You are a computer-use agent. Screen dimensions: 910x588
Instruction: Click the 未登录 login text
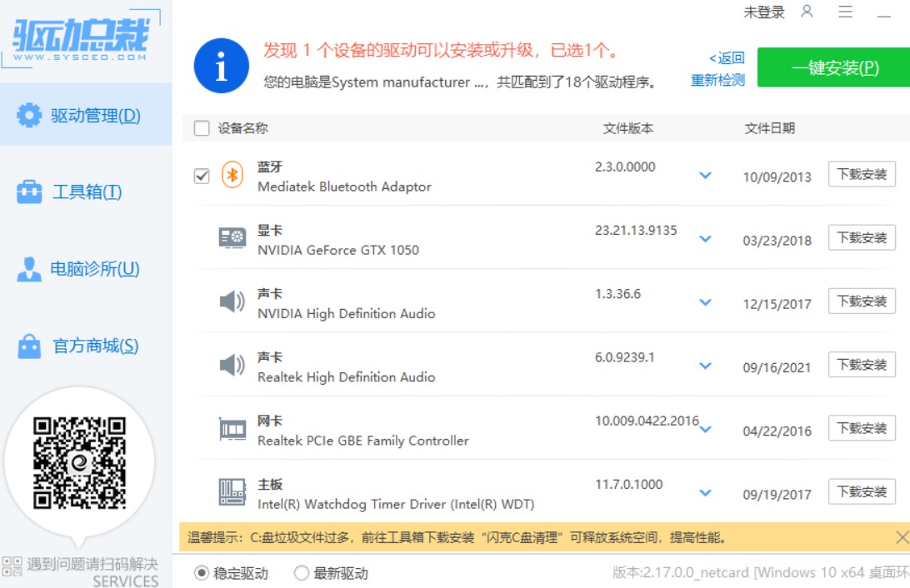763,12
